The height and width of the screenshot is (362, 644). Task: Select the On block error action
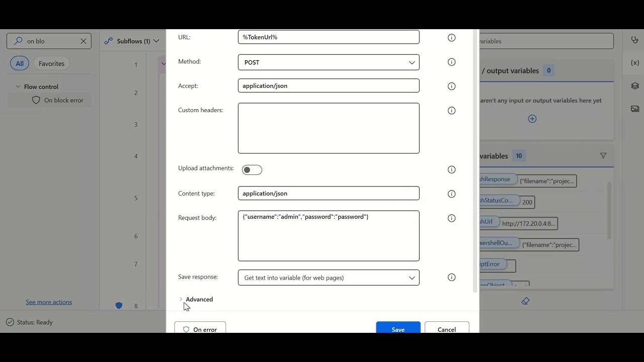[x=49, y=100]
